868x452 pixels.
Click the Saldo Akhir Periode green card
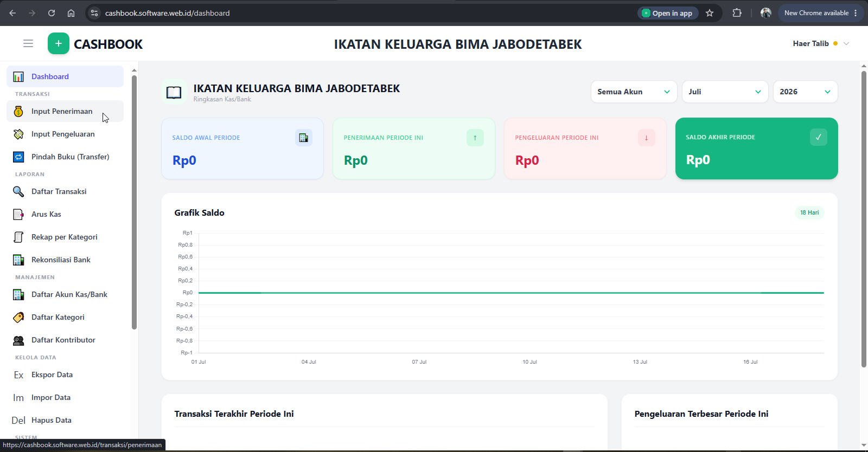click(x=756, y=148)
